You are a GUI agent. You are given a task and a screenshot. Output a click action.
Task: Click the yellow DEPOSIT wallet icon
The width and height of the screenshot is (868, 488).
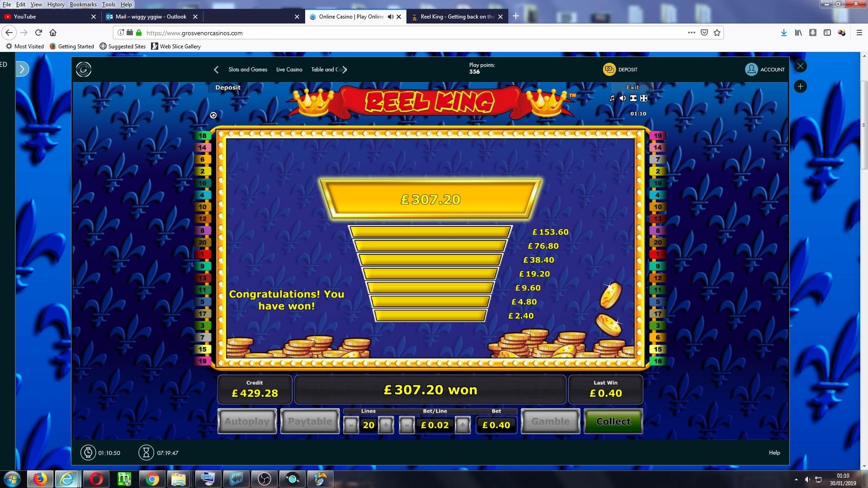tap(609, 69)
